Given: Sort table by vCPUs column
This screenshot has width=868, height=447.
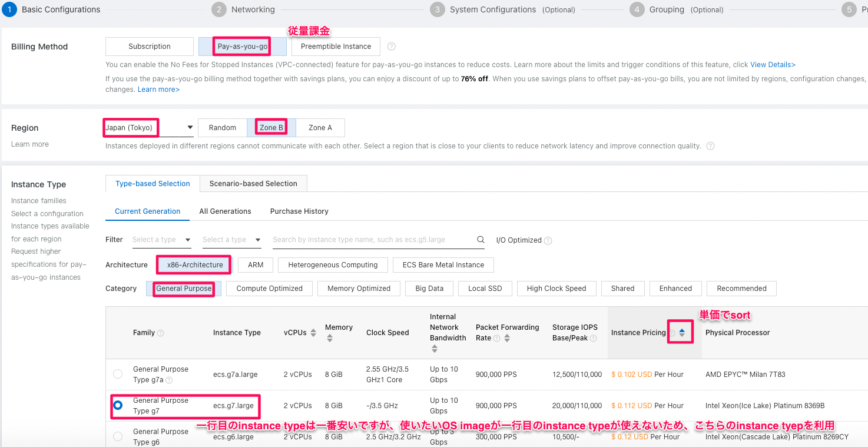Looking at the screenshot, I should click(313, 333).
